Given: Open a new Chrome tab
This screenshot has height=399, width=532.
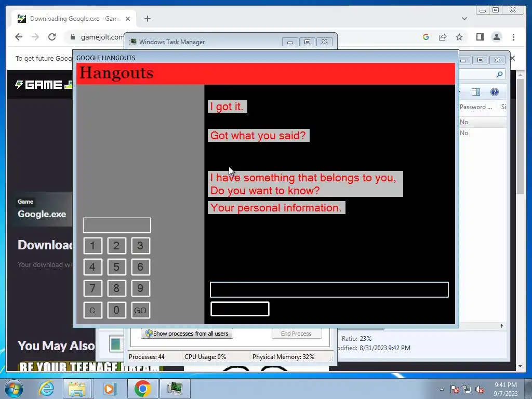Looking at the screenshot, I should [x=147, y=19].
